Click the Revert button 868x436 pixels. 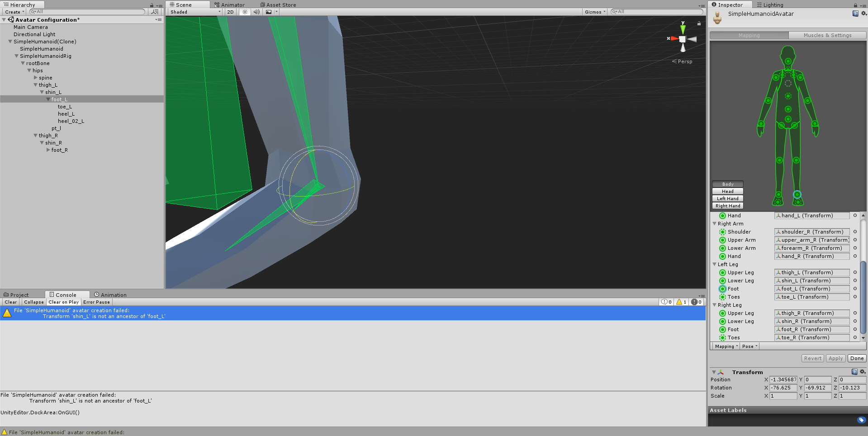point(812,358)
